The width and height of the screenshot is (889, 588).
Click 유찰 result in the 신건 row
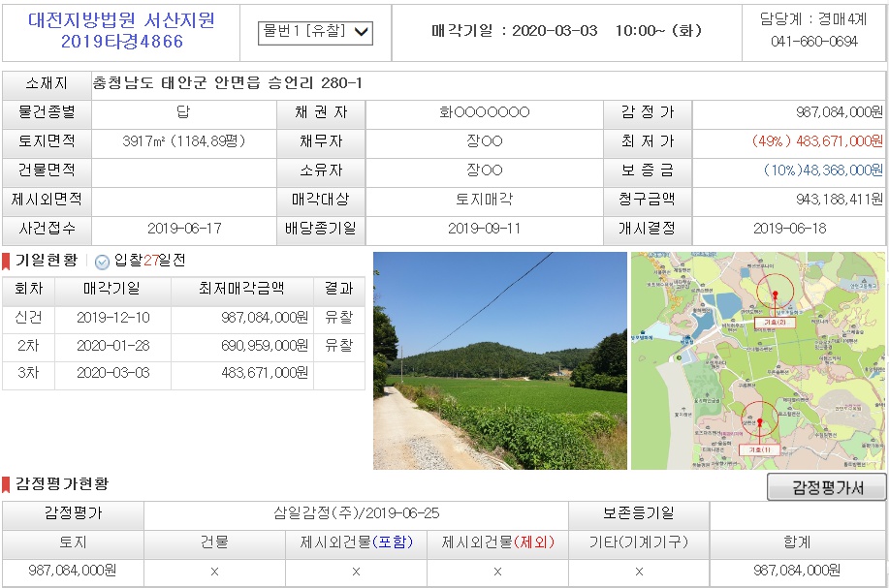pyautogui.click(x=339, y=317)
